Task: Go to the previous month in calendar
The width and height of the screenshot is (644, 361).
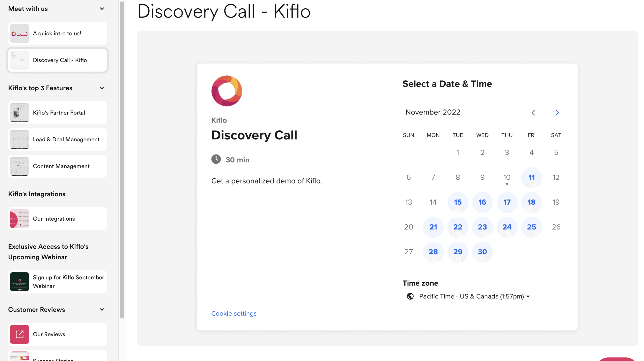Action: point(533,113)
